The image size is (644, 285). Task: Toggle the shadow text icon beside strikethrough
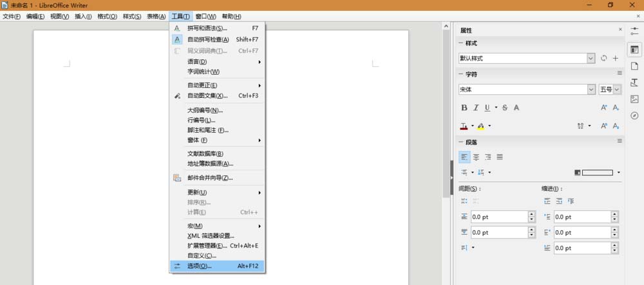[516, 108]
